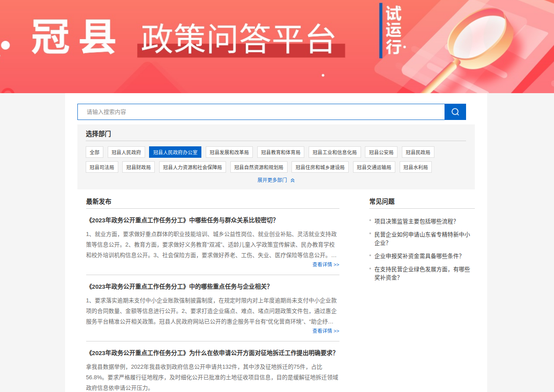
Task: Open article about 征地拆迁 disclosure requirements
Action: click(212, 353)
